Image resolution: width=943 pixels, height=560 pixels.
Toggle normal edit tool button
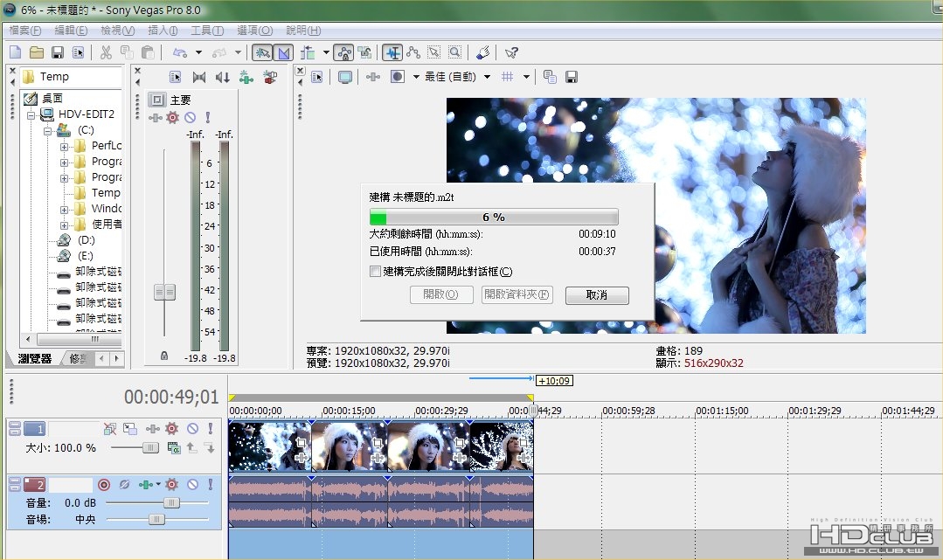(392, 53)
